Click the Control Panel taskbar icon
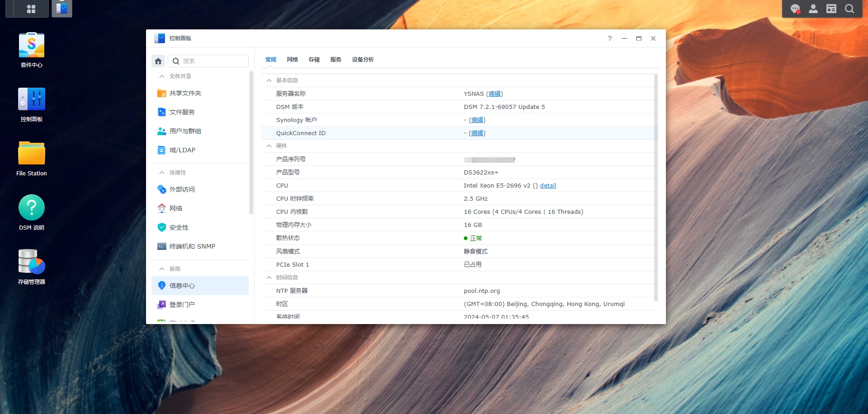 point(62,9)
